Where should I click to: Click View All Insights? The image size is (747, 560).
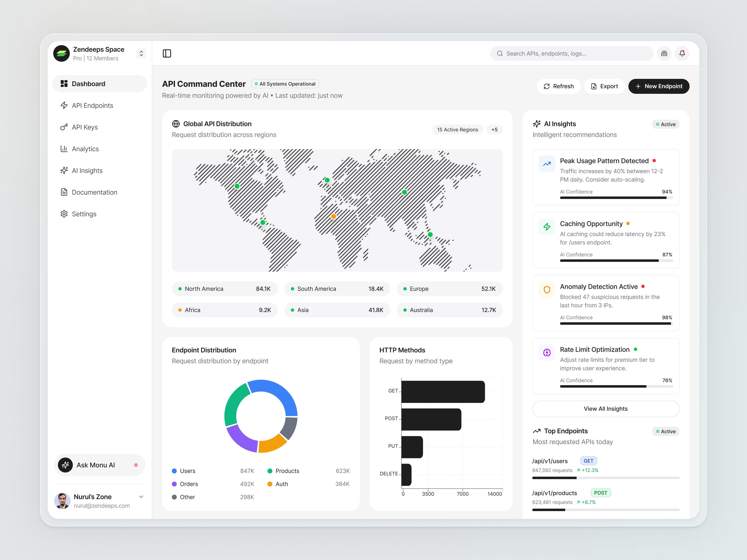pyautogui.click(x=606, y=408)
